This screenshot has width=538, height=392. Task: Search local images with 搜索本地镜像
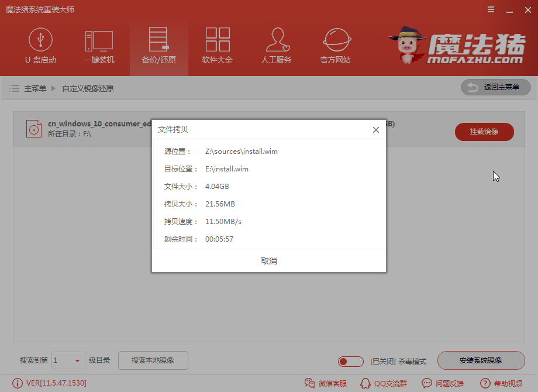(x=153, y=360)
